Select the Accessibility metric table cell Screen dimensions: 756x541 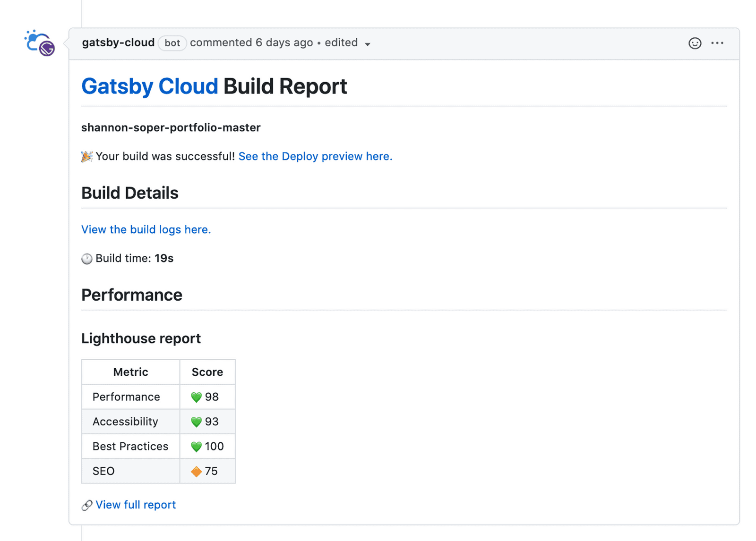click(131, 422)
